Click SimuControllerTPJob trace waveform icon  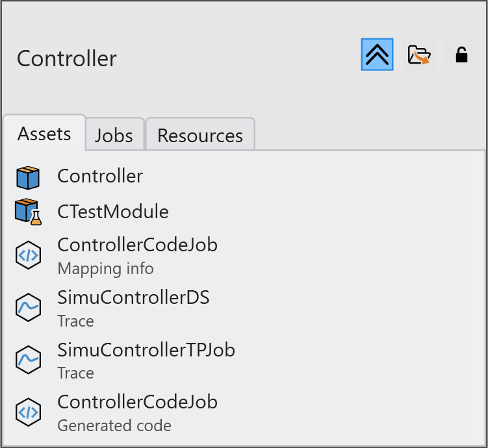tap(28, 360)
